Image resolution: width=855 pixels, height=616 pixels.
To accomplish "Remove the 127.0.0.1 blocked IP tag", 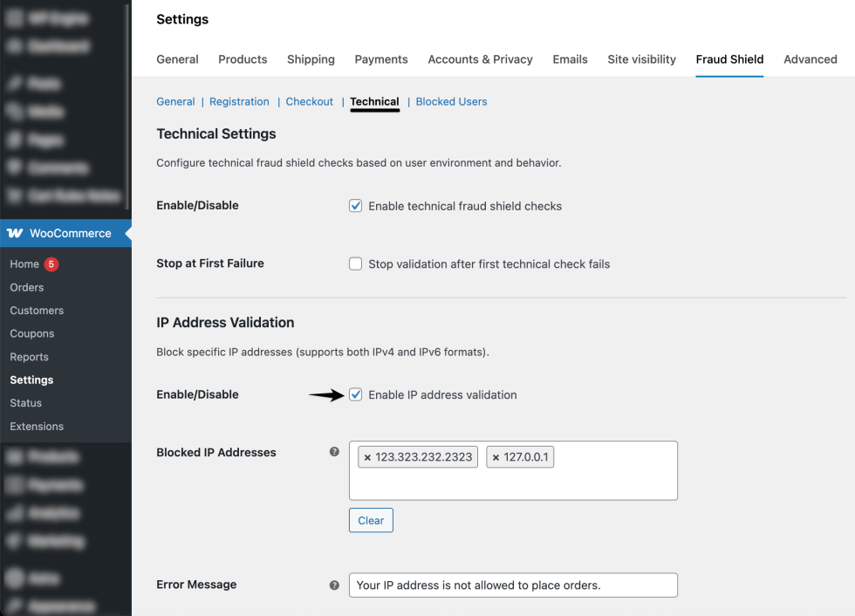I will coord(496,456).
